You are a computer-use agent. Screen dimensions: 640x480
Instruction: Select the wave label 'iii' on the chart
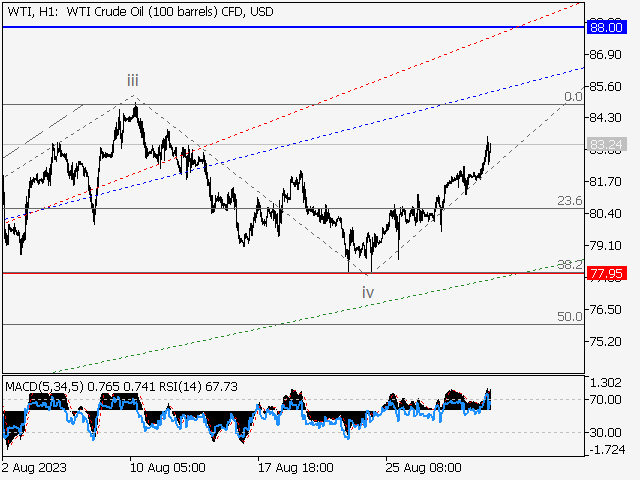(133, 80)
